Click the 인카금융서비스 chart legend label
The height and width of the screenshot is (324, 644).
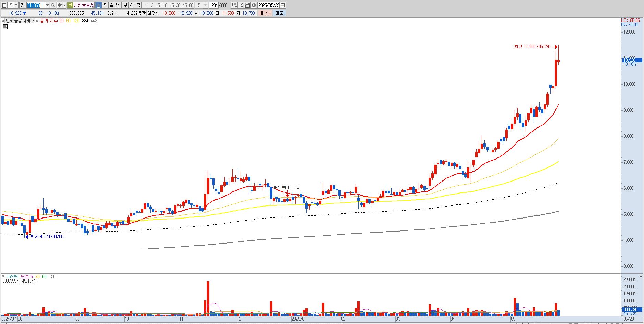pos(20,21)
